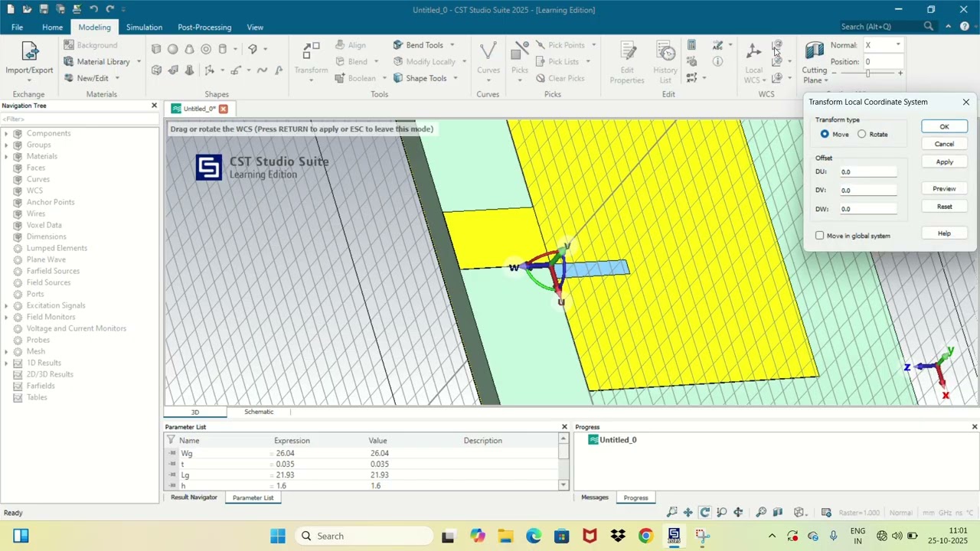Click OK in Transform Local Coordinate System

[x=944, y=127]
